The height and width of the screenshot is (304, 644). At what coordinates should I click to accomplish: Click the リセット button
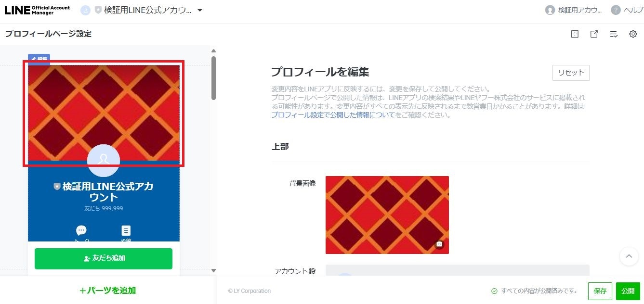(571, 73)
